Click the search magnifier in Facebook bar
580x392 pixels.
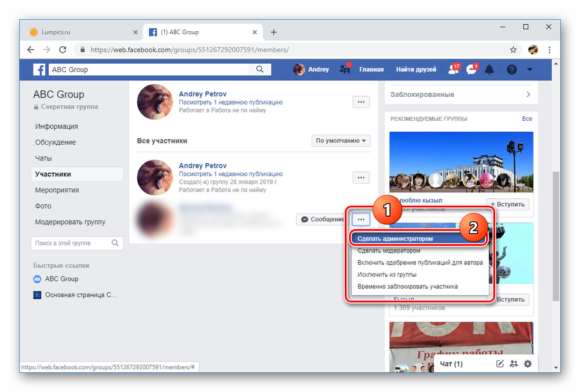(260, 69)
